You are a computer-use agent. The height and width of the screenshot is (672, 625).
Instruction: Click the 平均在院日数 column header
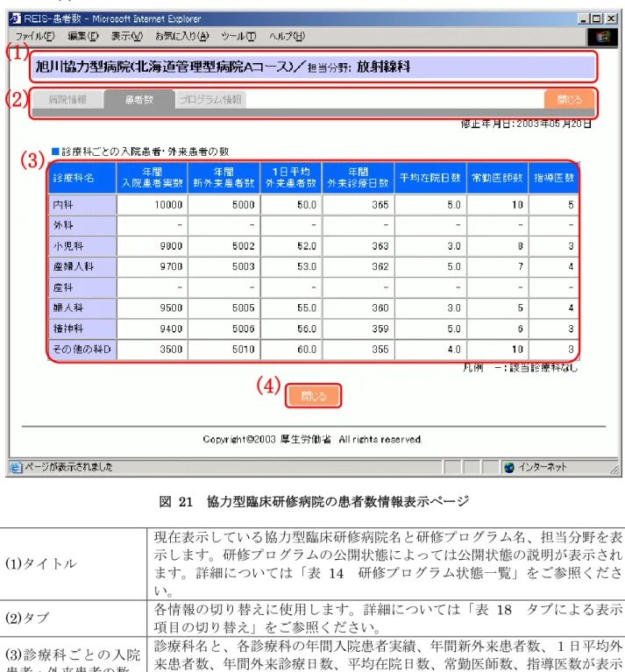point(430,178)
